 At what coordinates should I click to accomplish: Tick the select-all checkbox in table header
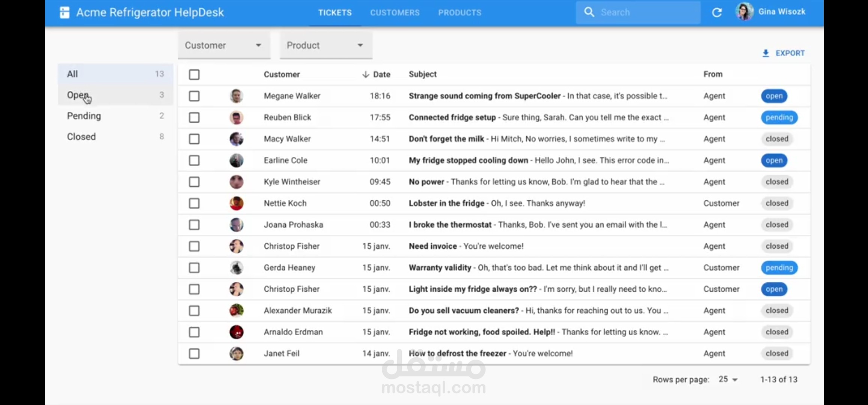(194, 75)
